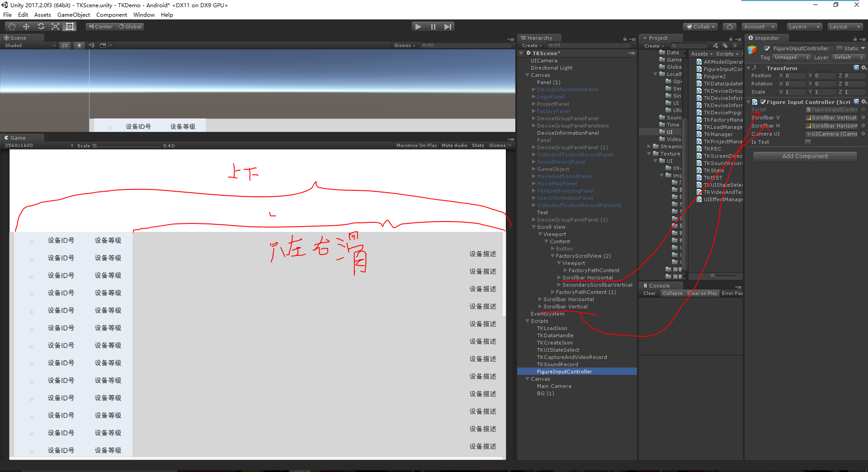Open the GameObject menu
The height and width of the screenshot is (472, 868).
click(74, 15)
